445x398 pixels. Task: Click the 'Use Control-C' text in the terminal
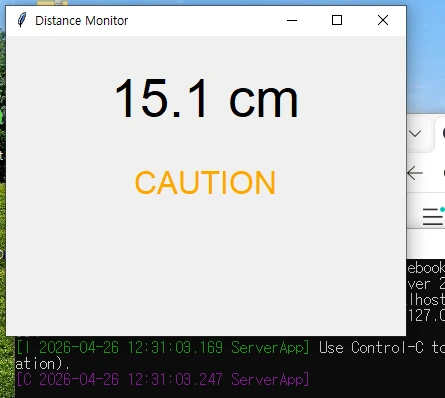click(371, 348)
